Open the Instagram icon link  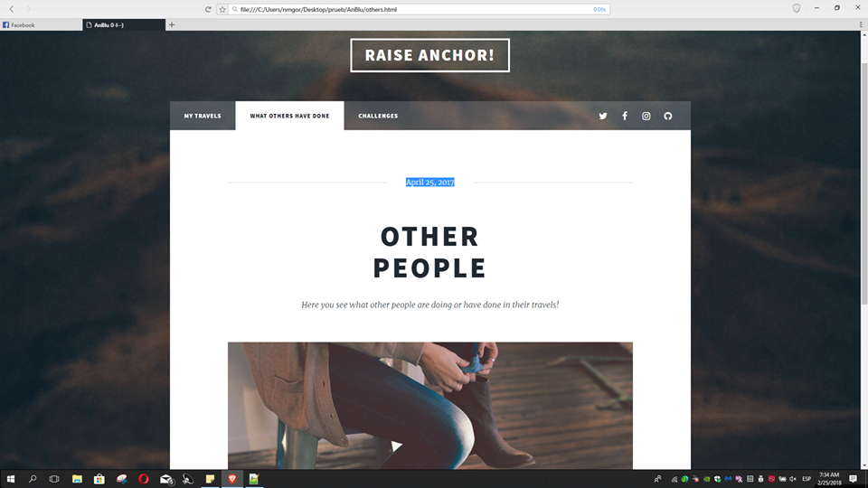(x=646, y=117)
